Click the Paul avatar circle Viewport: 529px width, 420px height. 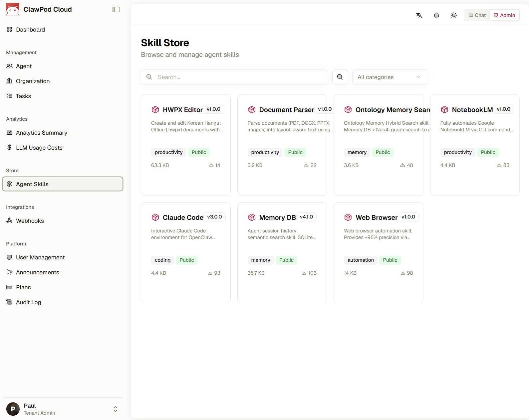pyautogui.click(x=13, y=409)
